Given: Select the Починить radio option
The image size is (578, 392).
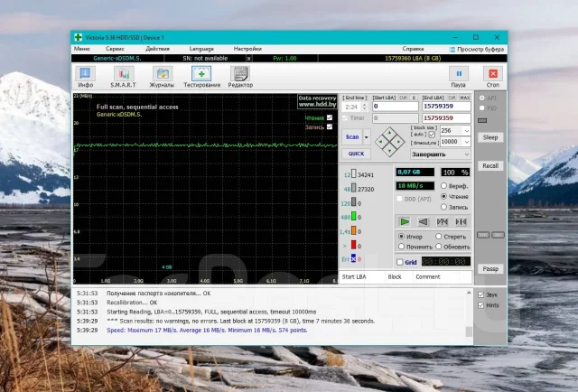Looking at the screenshot, I should click(401, 247).
